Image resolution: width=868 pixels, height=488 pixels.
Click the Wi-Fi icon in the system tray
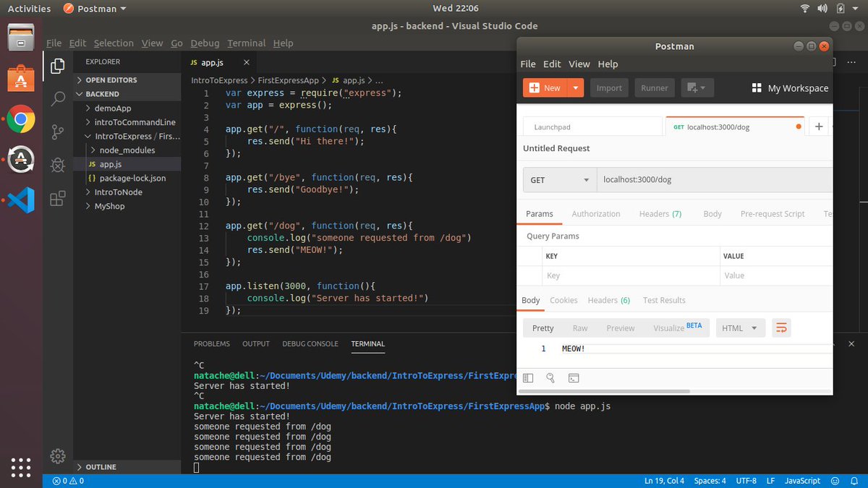click(x=805, y=9)
